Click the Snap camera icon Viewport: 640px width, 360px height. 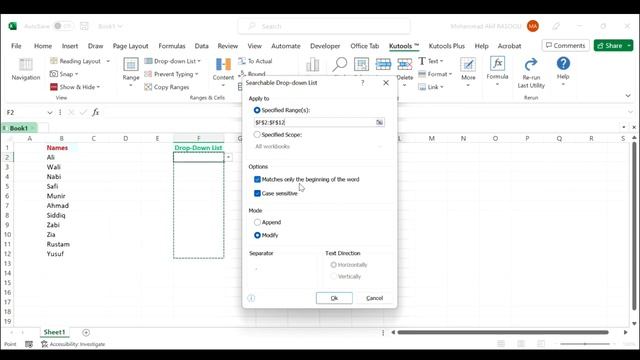pos(53,74)
